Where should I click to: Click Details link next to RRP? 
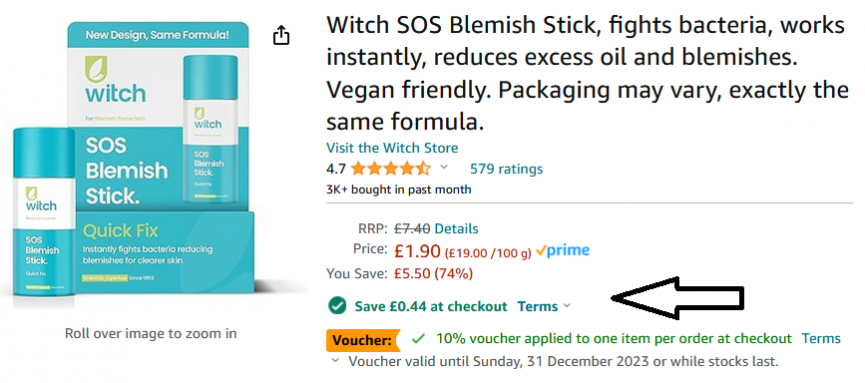pyautogui.click(x=456, y=228)
